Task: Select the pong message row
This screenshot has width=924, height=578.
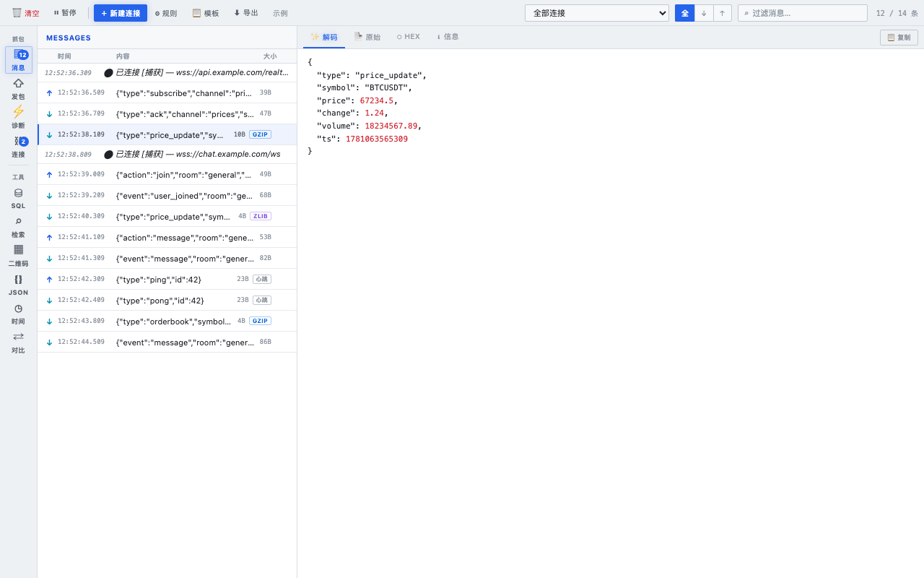Action: 167,300
